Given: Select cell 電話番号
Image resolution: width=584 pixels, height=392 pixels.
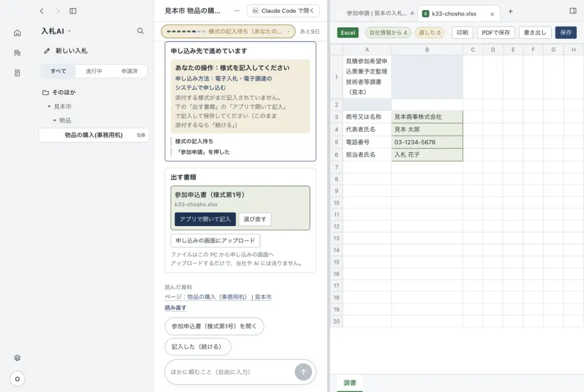Looking at the screenshot, I should (x=367, y=142).
